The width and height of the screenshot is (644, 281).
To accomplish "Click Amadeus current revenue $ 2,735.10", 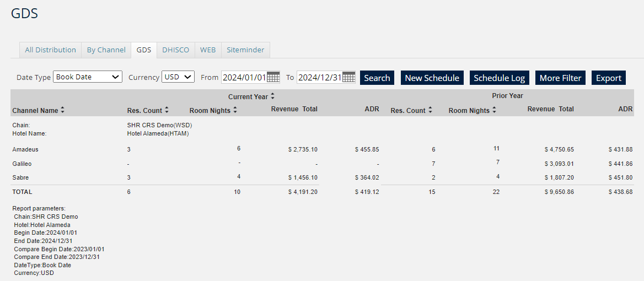I will coord(303,150).
